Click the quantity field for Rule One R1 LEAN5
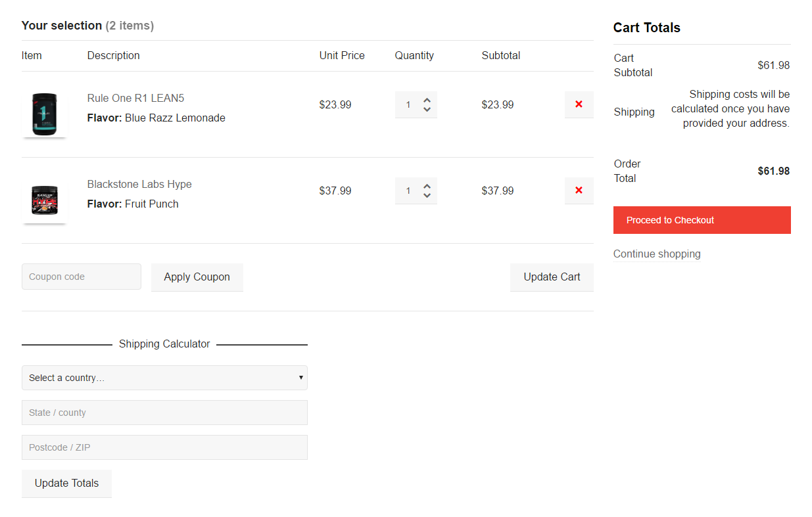 (408, 105)
